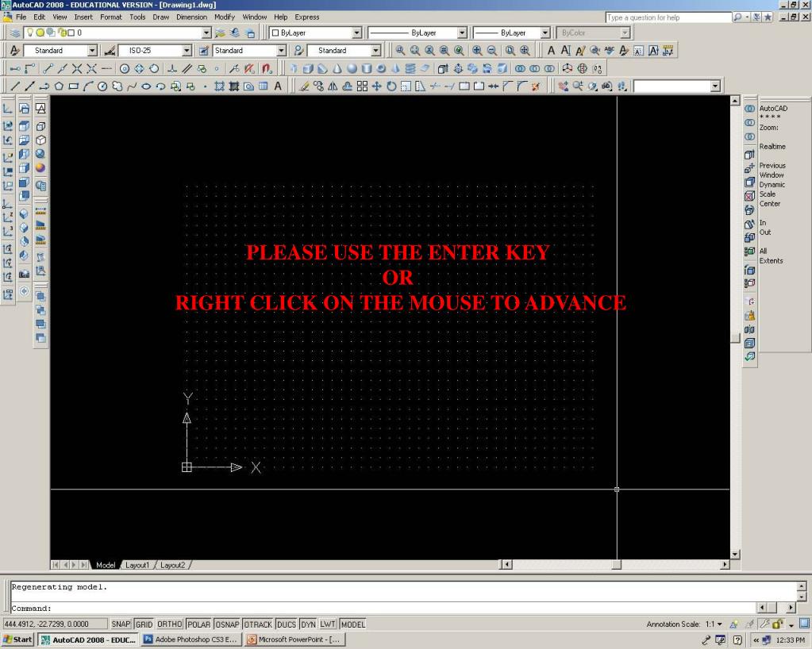Select the Erase tool
The width and height of the screenshot is (812, 649).
[x=304, y=86]
